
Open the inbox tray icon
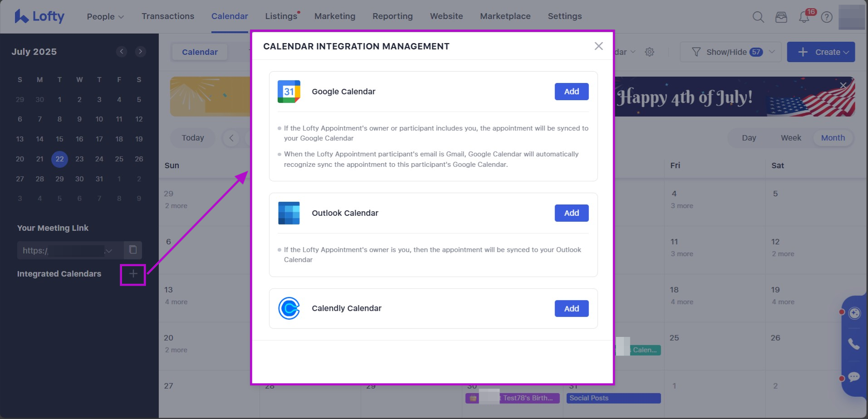pos(781,17)
